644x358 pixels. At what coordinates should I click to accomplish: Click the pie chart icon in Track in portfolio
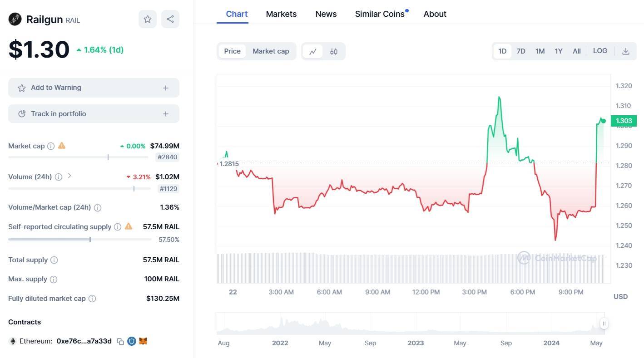click(21, 114)
